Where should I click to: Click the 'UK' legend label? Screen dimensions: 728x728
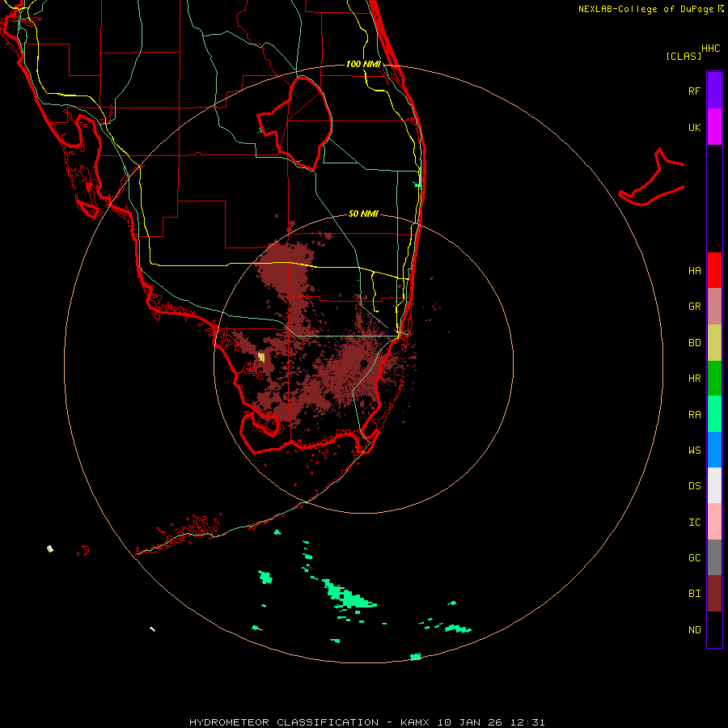point(694,127)
